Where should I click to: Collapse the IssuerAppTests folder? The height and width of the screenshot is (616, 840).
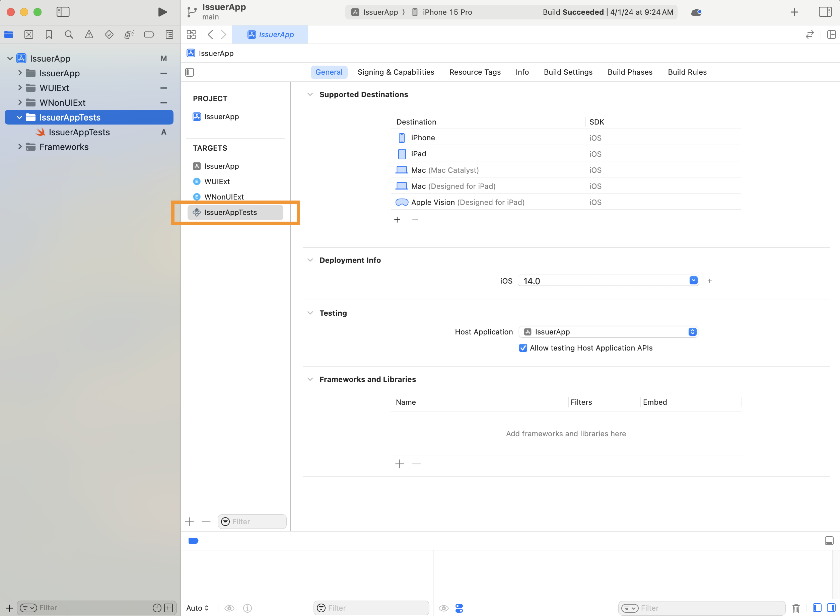coord(19,118)
